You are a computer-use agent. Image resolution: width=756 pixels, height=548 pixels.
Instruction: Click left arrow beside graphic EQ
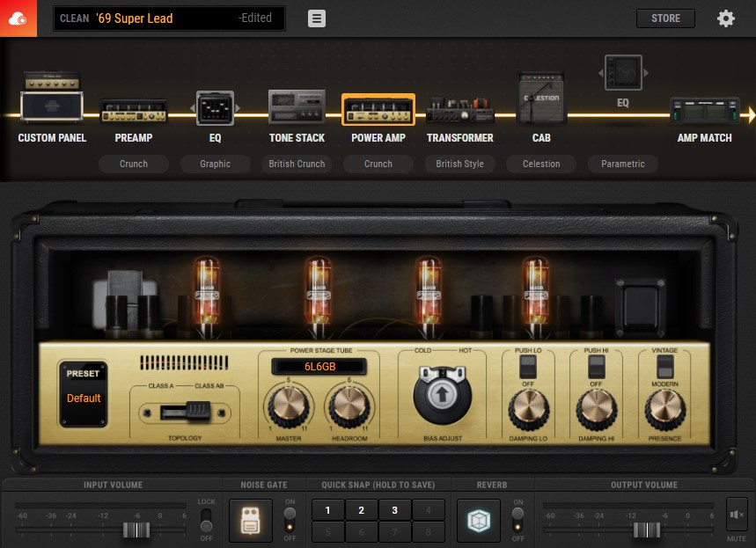click(193, 108)
